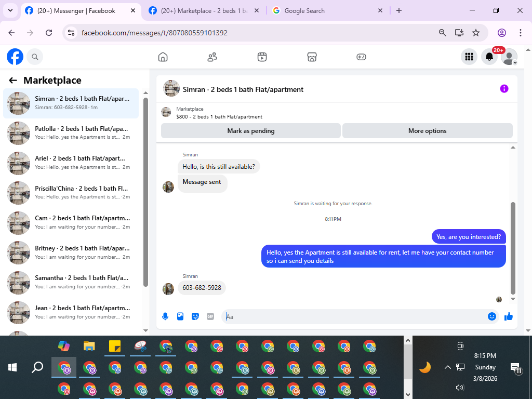Open the Chrome three-dot menu
Viewport: 532px width, 399px height.
[521, 33]
